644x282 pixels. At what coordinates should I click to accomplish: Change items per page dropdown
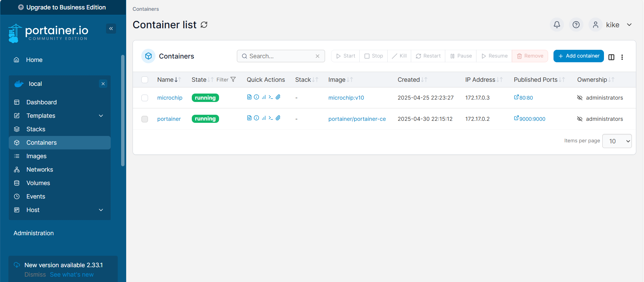coord(617,141)
